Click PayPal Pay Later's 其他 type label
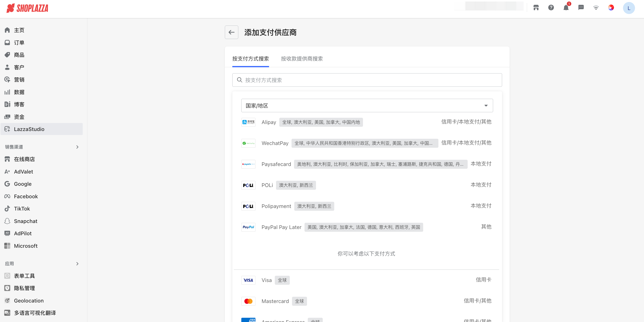The width and height of the screenshot is (644, 322). click(x=486, y=227)
